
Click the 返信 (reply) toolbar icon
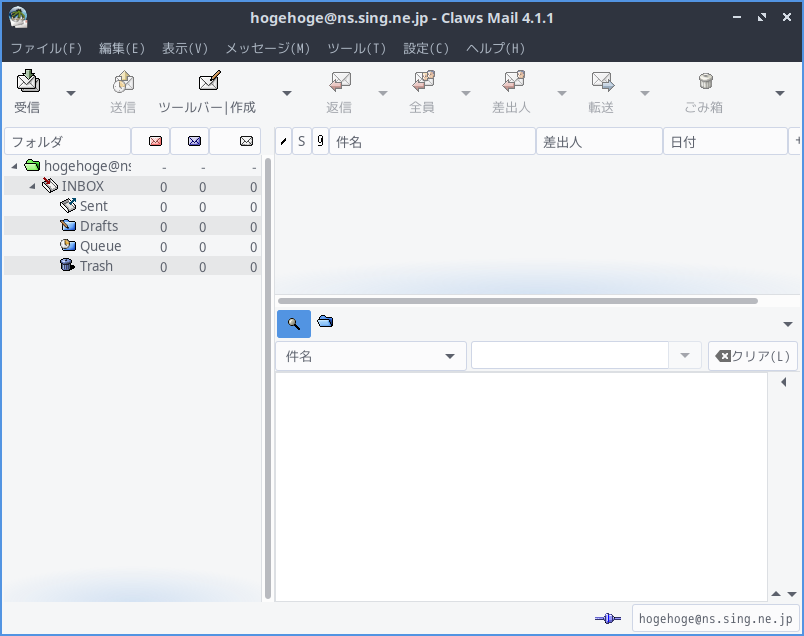click(339, 81)
